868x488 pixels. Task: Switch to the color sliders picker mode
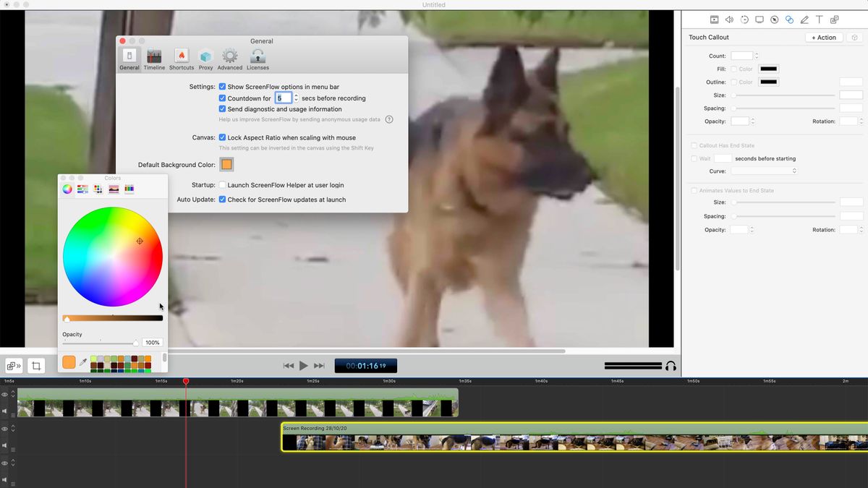pyautogui.click(x=82, y=189)
